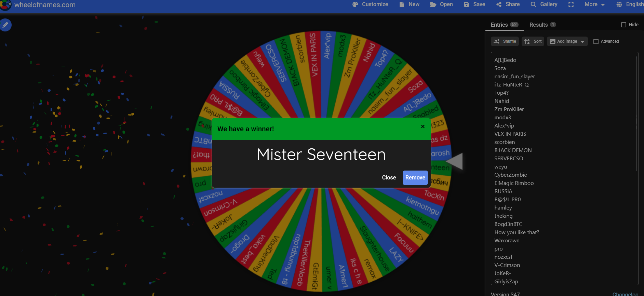Save the current wheel
This screenshot has width=644, height=296.
(x=474, y=4)
